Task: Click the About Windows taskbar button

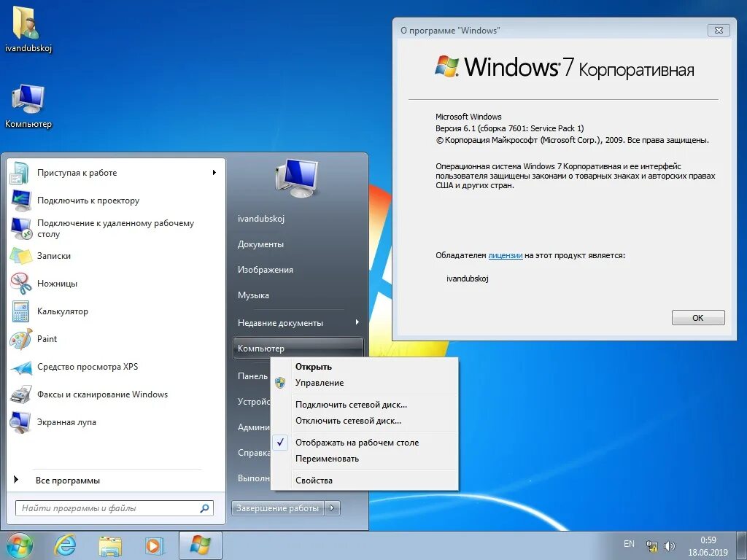Action: [200, 545]
